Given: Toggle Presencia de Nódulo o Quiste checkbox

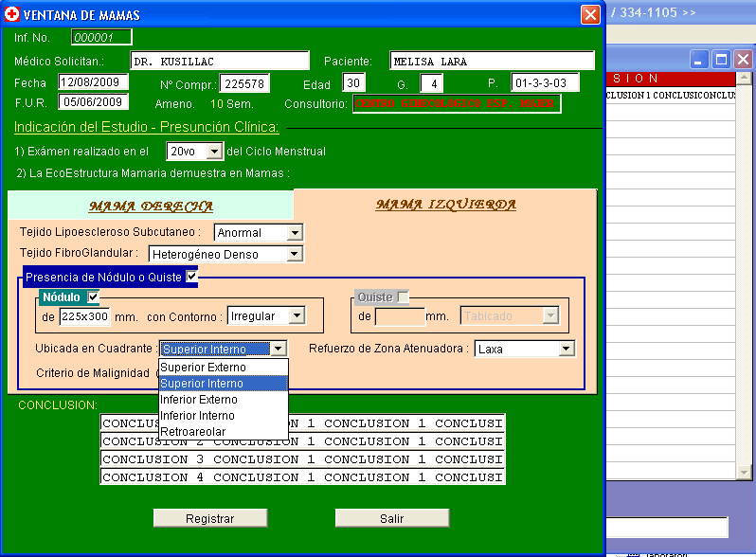Looking at the screenshot, I should [192, 277].
